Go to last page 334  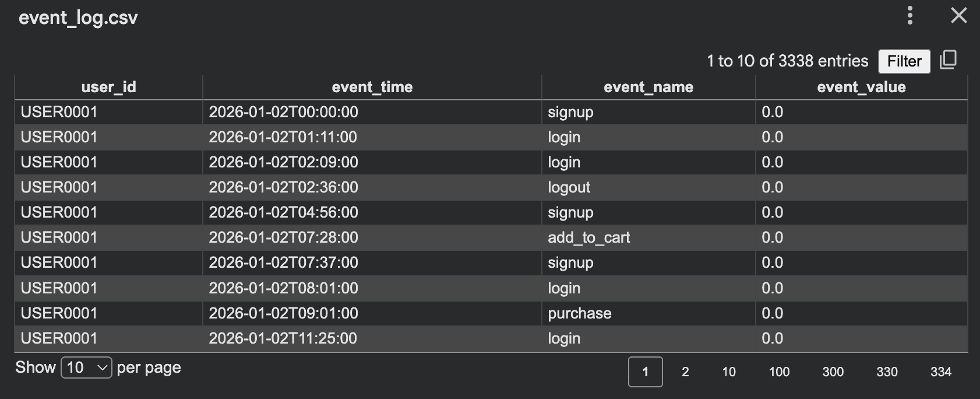(x=940, y=372)
